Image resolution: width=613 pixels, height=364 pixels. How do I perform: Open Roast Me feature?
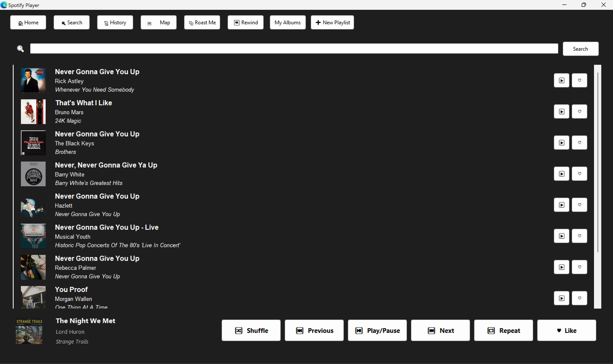click(202, 23)
